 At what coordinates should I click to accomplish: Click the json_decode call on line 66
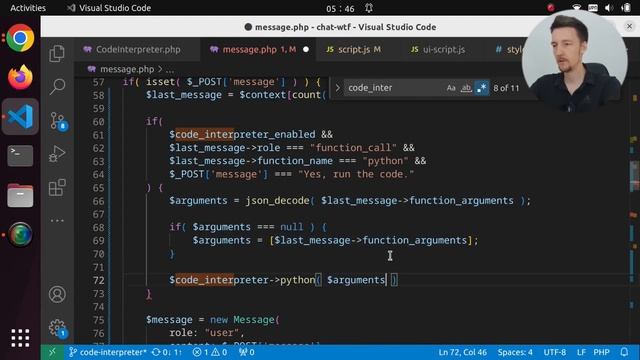pyautogui.click(x=277, y=200)
